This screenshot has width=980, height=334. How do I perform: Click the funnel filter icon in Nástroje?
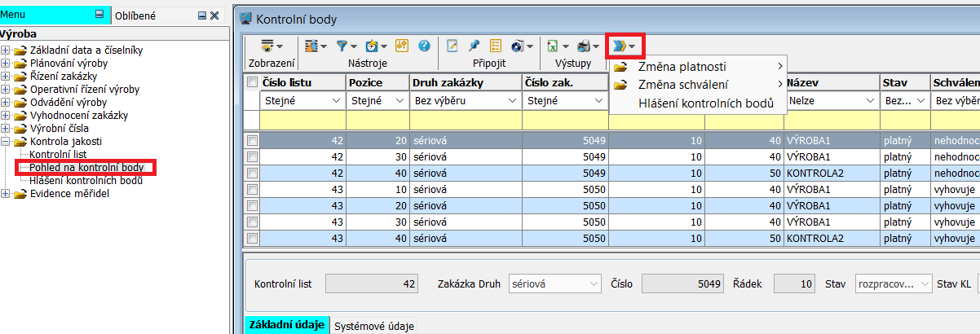pos(343,46)
